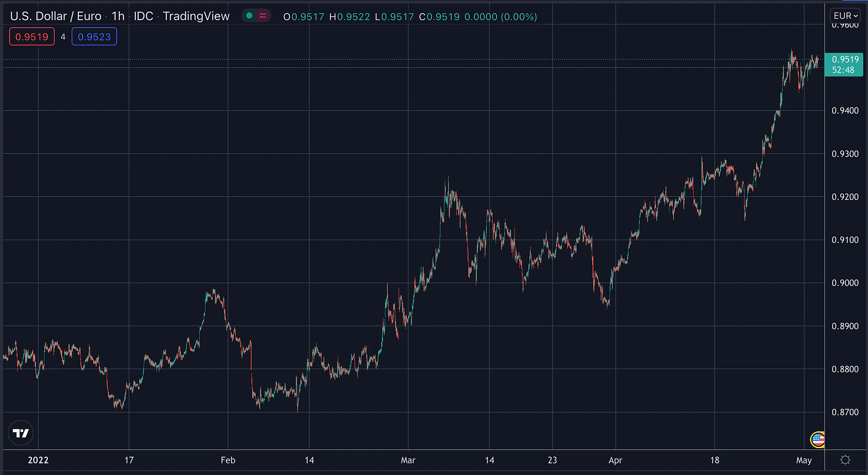Screen dimensions: 868x475
Task: Click the high value H0.9522 in header
Action: (349, 17)
